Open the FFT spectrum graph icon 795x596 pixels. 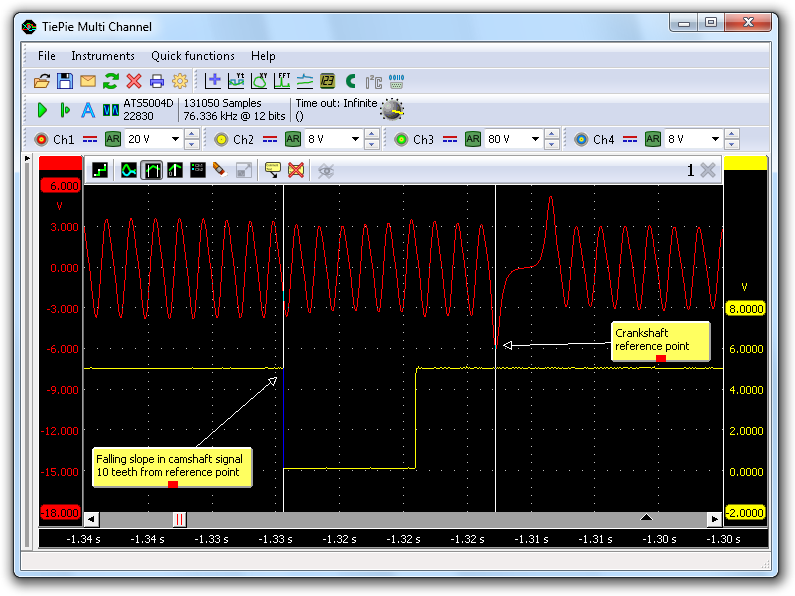[x=282, y=81]
